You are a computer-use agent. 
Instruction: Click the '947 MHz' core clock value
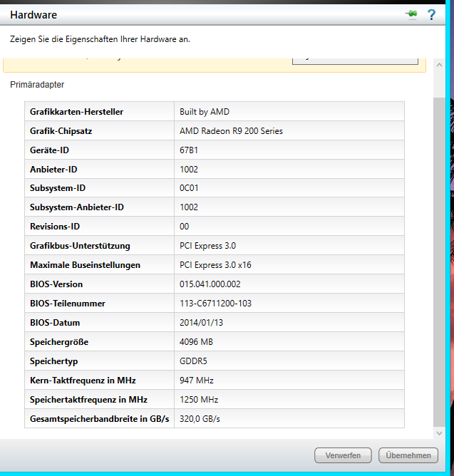[197, 381]
